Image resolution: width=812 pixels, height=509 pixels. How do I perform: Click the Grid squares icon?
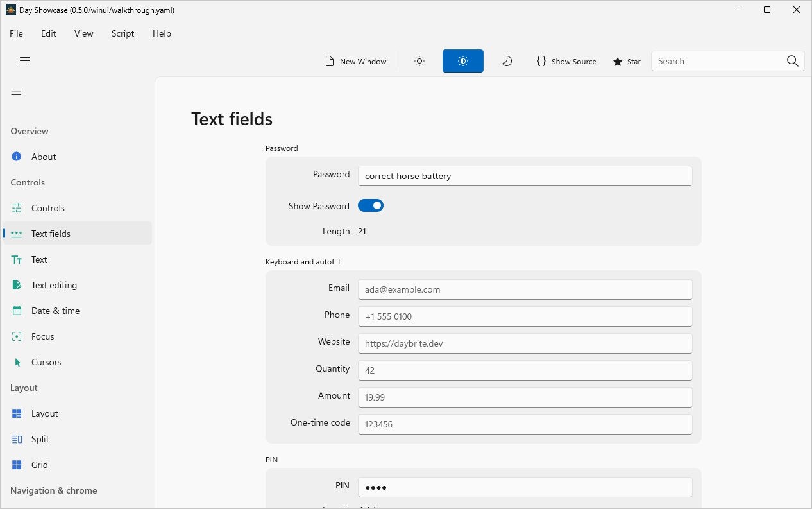[17, 465]
